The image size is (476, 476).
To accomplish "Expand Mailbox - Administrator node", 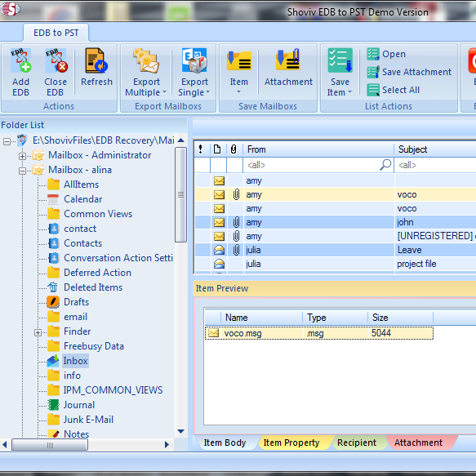I will pyautogui.click(x=22, y=156).
